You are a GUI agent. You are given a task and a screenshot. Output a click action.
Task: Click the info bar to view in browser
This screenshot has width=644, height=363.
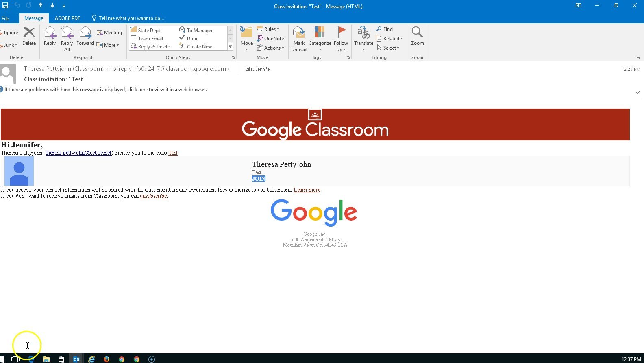coord(106,90)
